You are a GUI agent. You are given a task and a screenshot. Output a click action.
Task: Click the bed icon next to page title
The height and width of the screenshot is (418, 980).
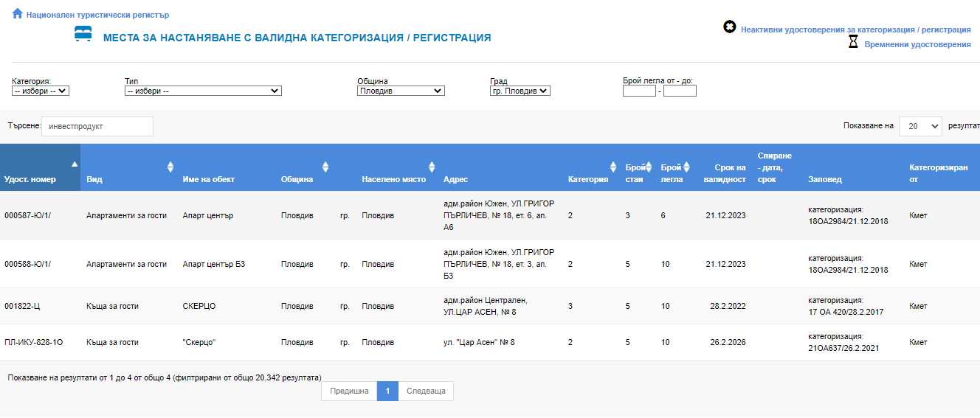[x=83, y=35]
